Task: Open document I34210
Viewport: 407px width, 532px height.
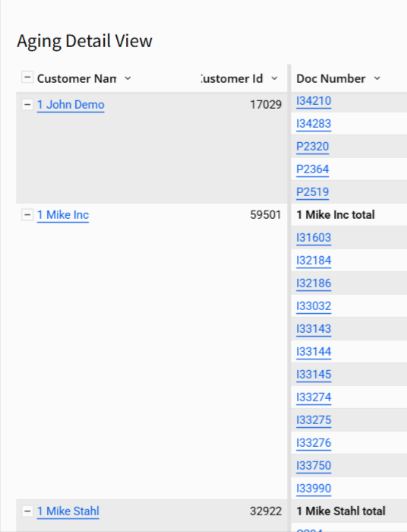Action: pos(314,101)
